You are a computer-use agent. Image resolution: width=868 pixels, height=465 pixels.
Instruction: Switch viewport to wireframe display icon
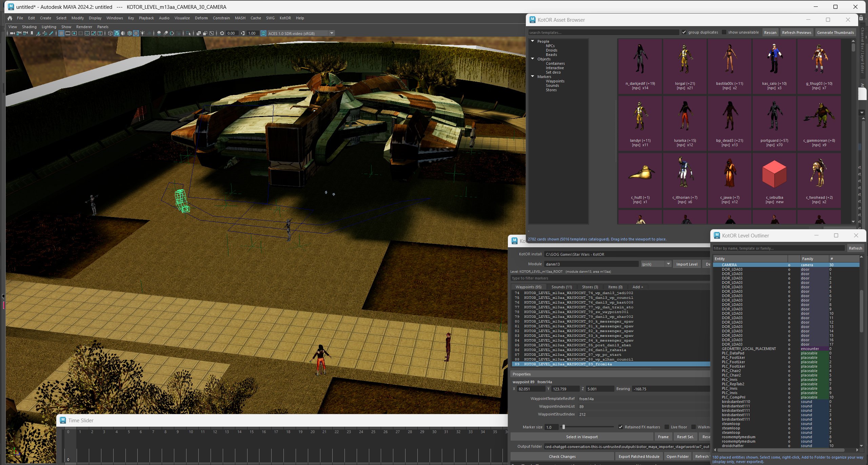pyautogui.click(x=110, y=33)
